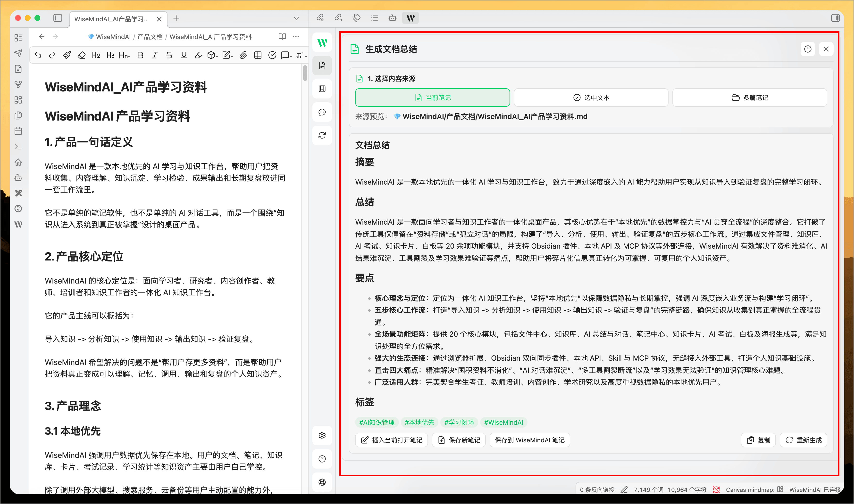This screenshot has width=854, height=504.
Task: Click the WiseMindAI W icon in left ribbon
Action: pyautogui.click(x=18, y=224)
